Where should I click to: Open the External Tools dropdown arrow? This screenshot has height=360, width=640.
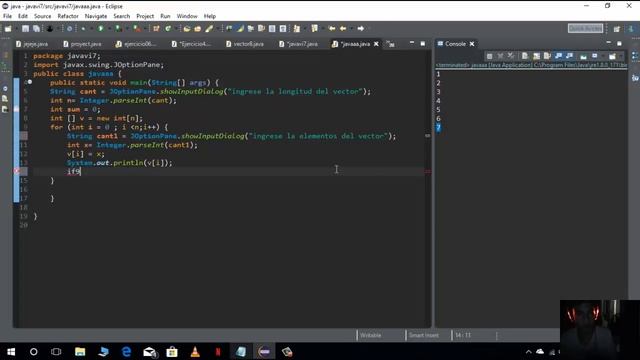click(x=145, y=29)
